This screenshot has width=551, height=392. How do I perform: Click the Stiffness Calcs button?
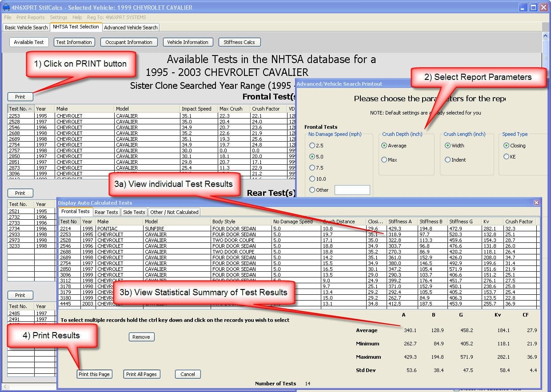coord(239,42)
